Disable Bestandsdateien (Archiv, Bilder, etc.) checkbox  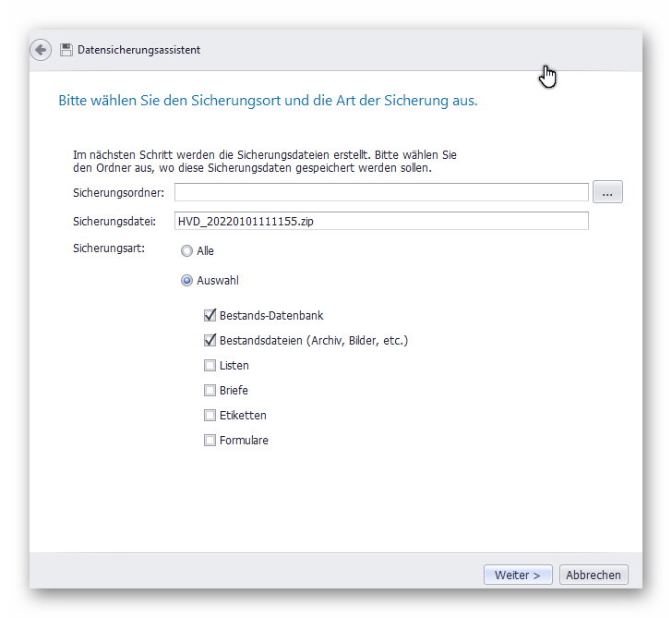point(210,341)
